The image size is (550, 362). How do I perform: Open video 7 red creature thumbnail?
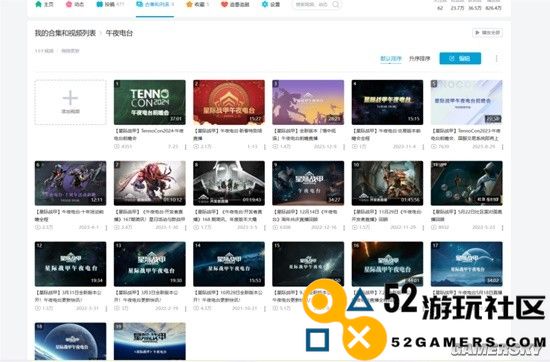150,183
